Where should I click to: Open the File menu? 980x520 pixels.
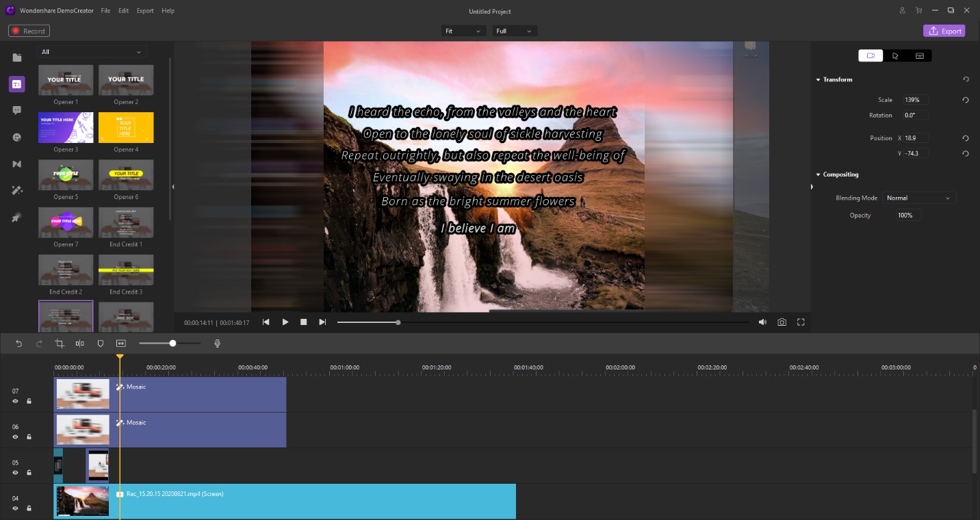(105, 11)
